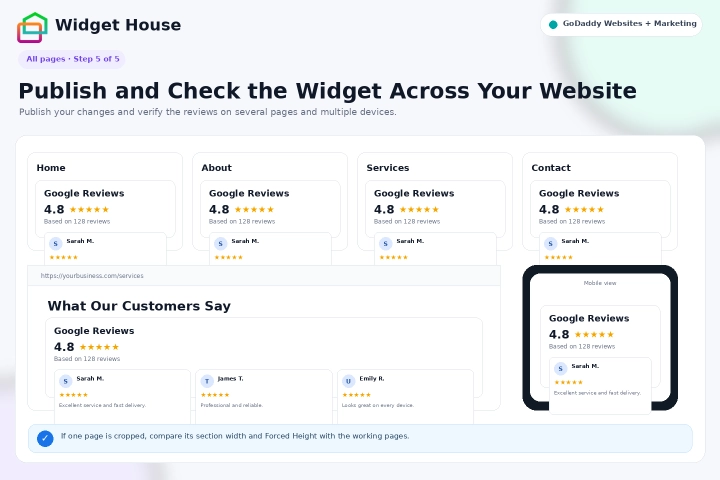Select the Contact page heading
The width and height of the screenshot is (720, 480).
click(551, 168)
